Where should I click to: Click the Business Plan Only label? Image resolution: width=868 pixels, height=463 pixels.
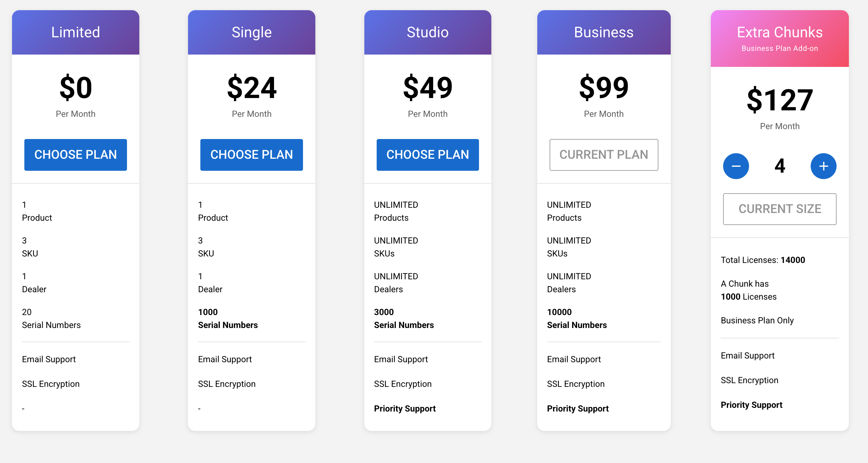click(x=757, y=320)
